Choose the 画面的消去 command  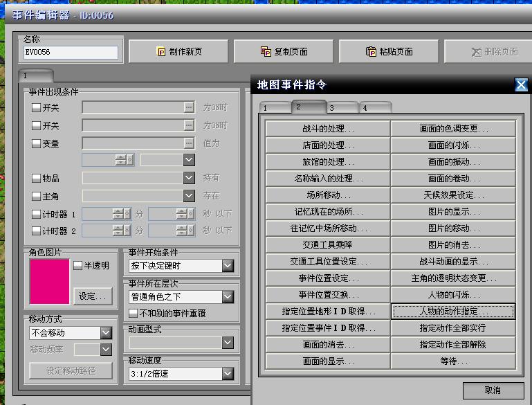(x=328, y=345)
